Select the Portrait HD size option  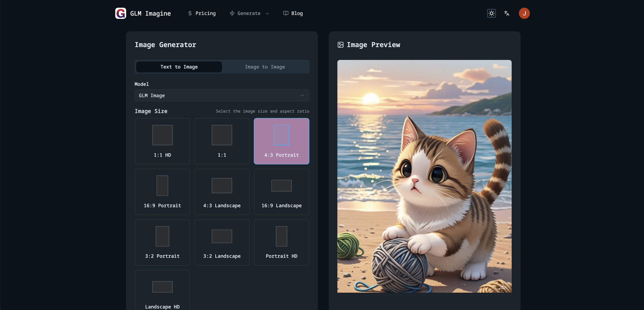pos(281,242)
